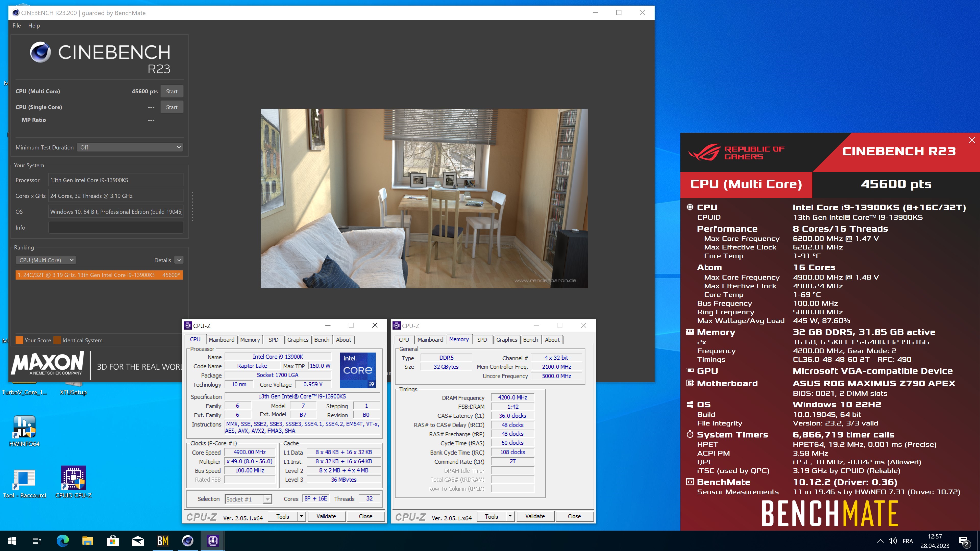
Task: Open the Tool - Raccourci desktop shortcut
Action: (24, 484)
